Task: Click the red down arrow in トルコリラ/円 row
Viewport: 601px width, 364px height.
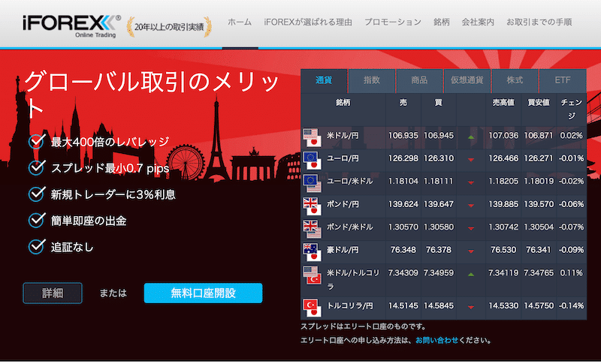Action: pos(471,307)
